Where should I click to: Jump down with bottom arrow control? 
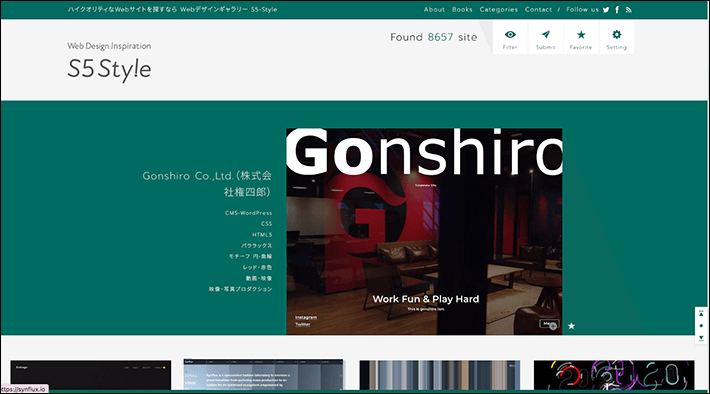tap(701, 338)
